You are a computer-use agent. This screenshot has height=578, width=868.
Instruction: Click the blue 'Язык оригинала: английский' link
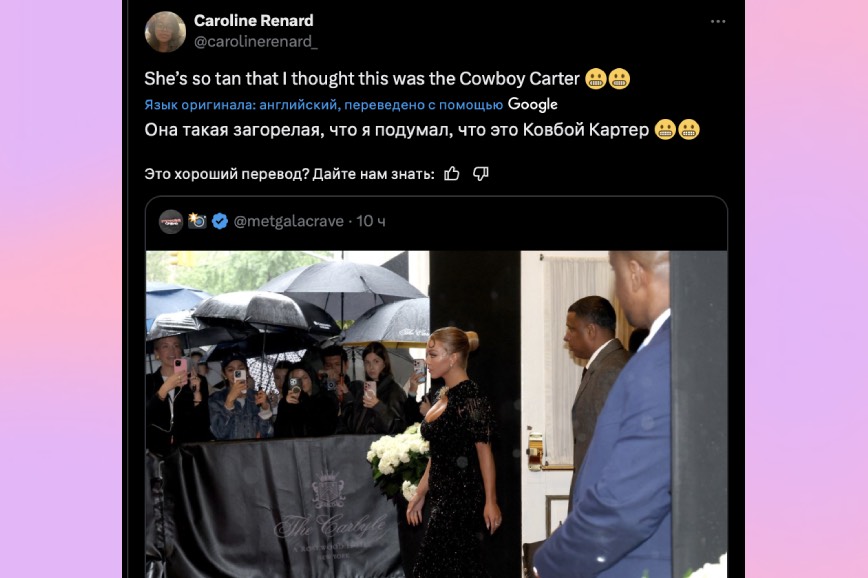tap(324, 105)
